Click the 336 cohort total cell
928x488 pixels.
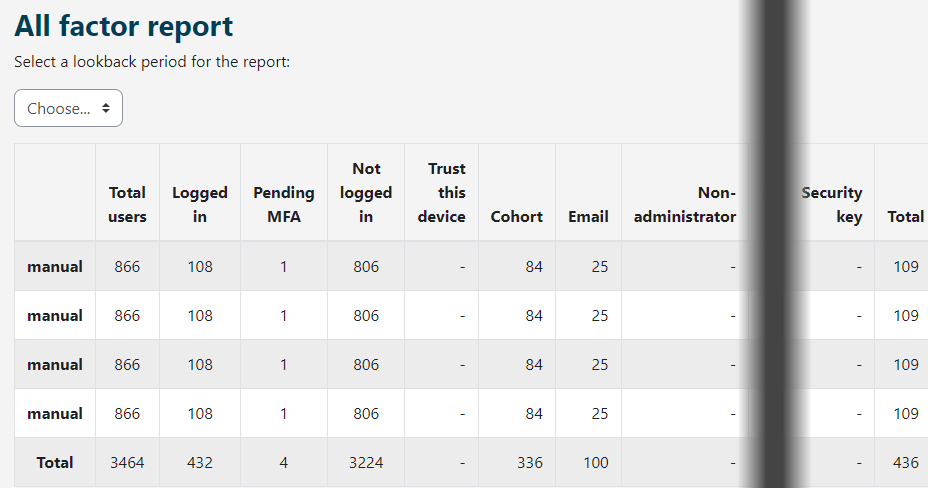529,462
